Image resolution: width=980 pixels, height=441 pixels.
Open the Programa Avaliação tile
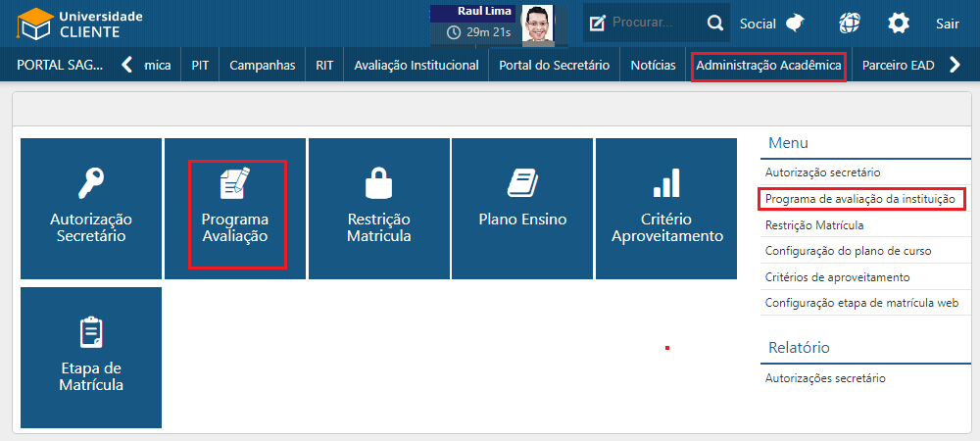235,209
